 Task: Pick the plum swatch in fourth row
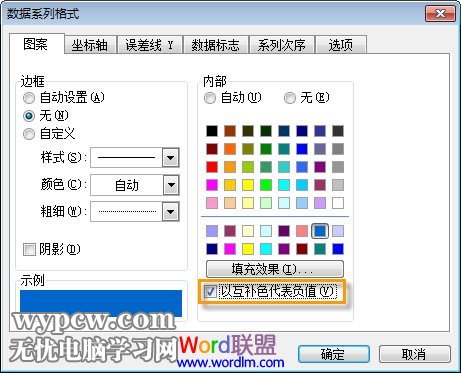pos(320,185)
